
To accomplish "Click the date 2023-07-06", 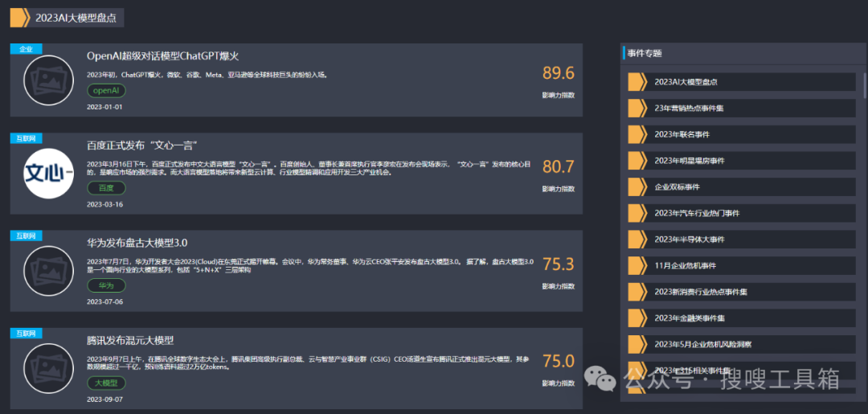I will coord(104,301).
